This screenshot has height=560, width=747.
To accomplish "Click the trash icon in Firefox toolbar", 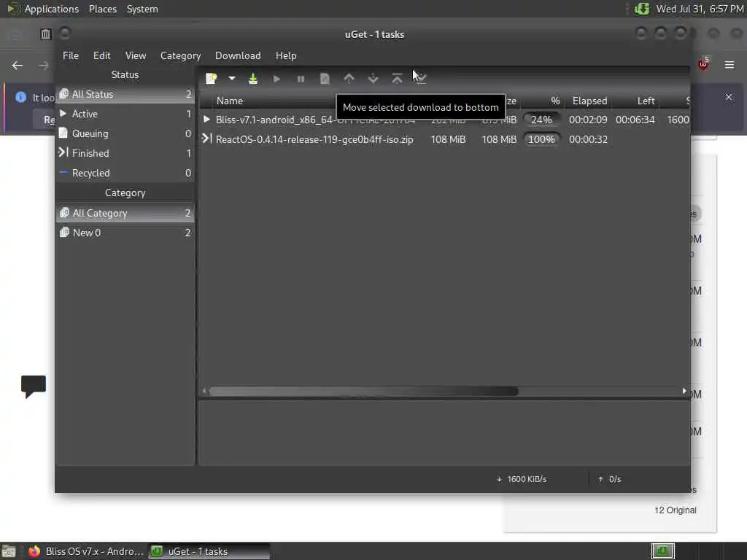I will (45, 34).
